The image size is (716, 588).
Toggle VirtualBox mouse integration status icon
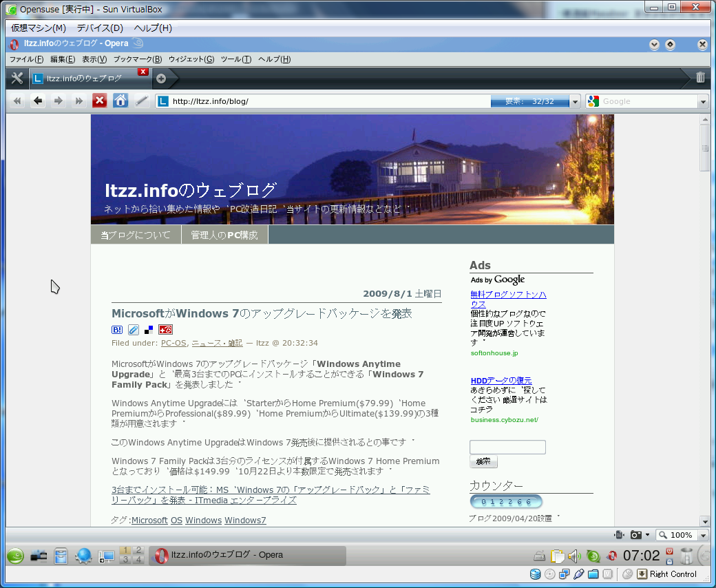pyautogui.click(x=627, y=574)
